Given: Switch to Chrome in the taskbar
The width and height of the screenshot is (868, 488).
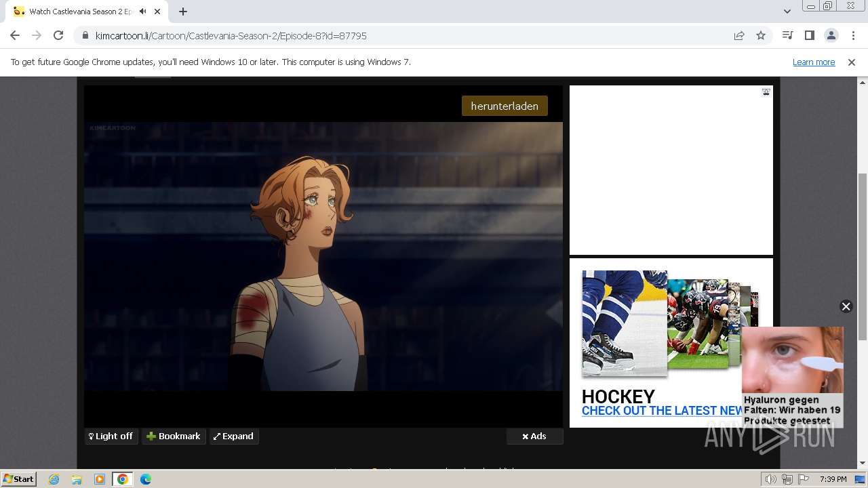Looking at the screenshot, I should pyautogui.click(x=122, y=479).
